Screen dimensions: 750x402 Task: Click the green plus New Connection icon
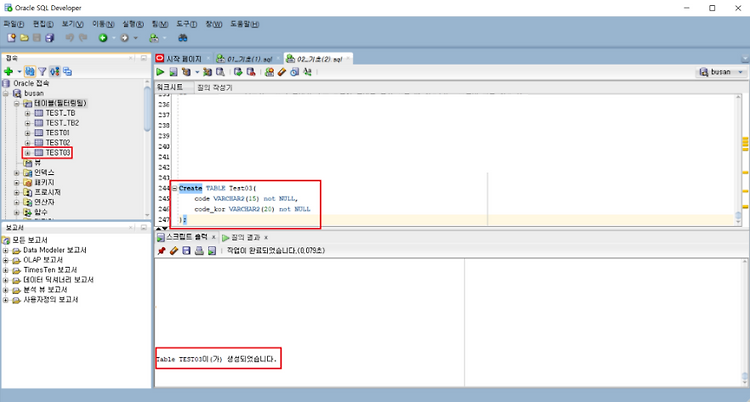[x=8, y=72]
